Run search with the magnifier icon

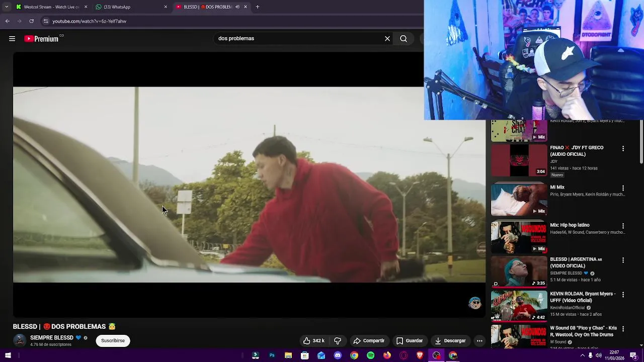tap(404, 39)
